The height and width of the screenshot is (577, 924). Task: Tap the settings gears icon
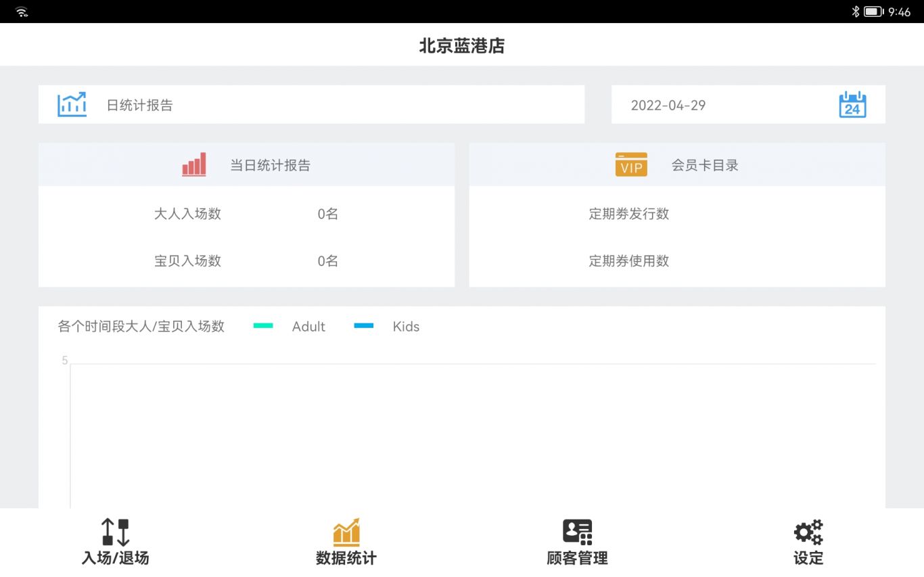808,532
